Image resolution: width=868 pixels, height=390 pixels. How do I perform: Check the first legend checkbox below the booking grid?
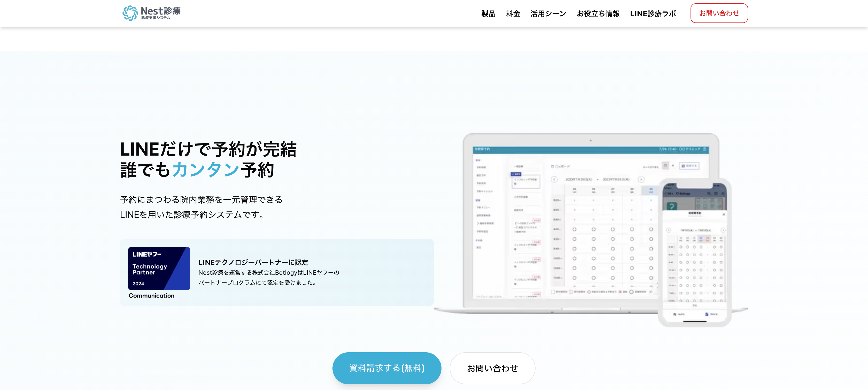point(553,292)
